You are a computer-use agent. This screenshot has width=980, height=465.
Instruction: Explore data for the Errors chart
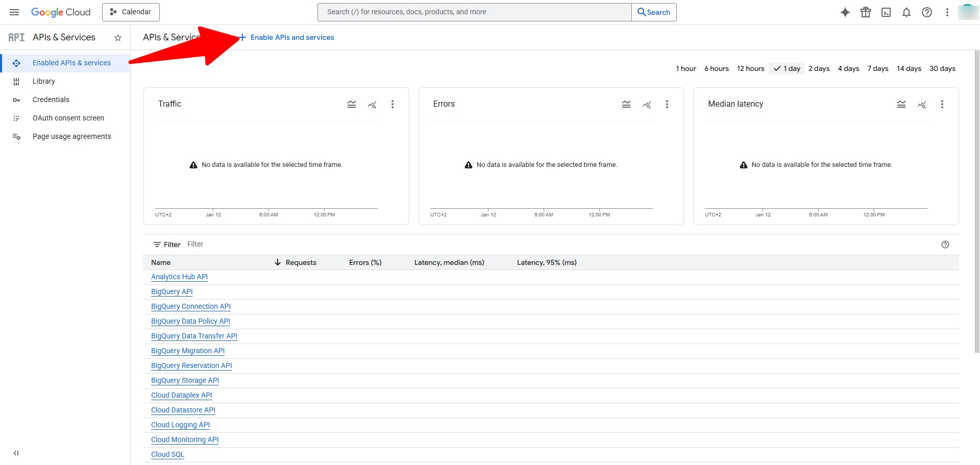click(647, 104)
